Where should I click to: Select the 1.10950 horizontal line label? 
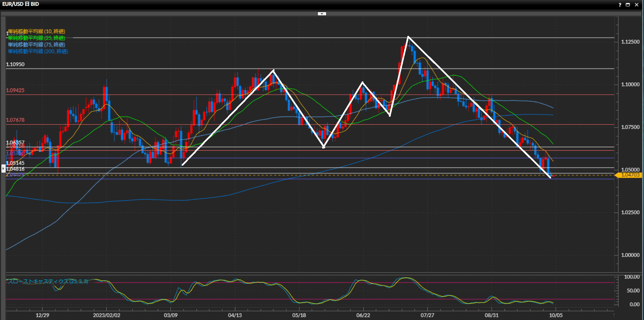tap(15, 65)
